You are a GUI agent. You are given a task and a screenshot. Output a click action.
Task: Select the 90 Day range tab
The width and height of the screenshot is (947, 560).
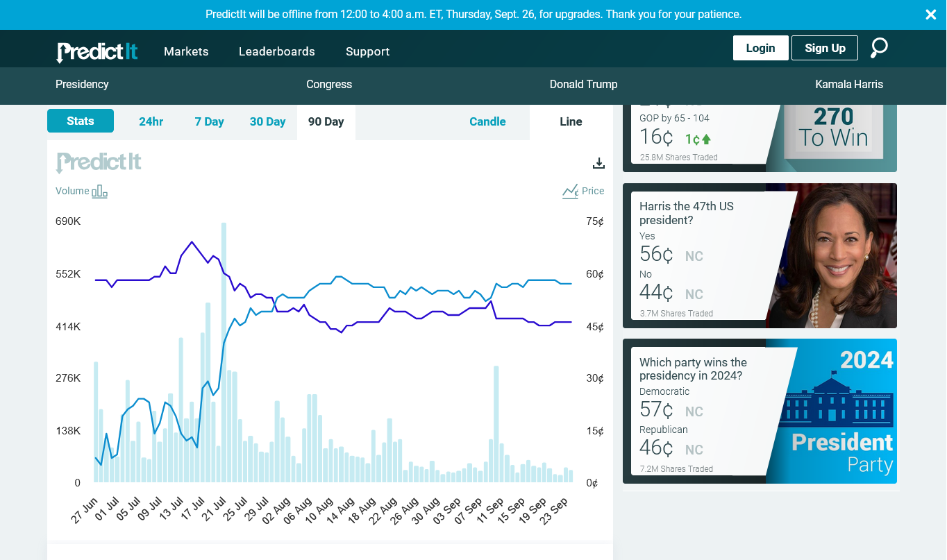pos(326,122)
